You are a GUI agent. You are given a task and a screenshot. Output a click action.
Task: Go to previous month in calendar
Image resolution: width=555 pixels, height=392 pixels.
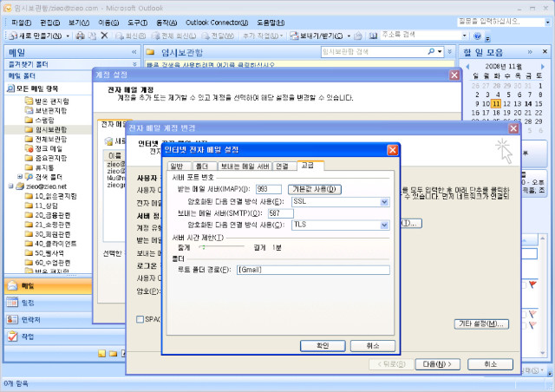[467, 67]
